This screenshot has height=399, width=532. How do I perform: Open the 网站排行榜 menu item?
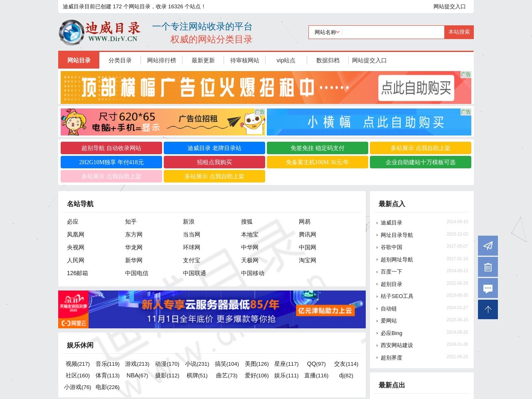coord(161,60)
